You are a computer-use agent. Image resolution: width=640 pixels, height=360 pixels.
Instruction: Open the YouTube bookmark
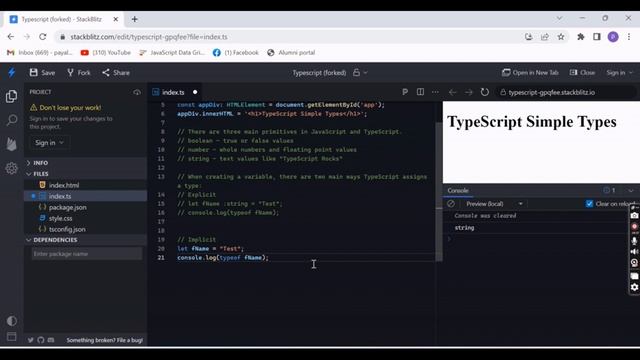pos(106,53)
